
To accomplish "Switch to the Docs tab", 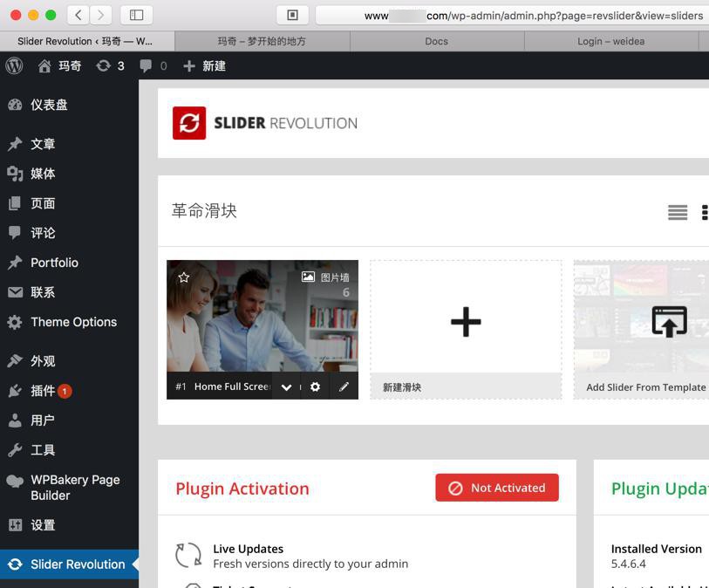I will [x=437, y=41].
